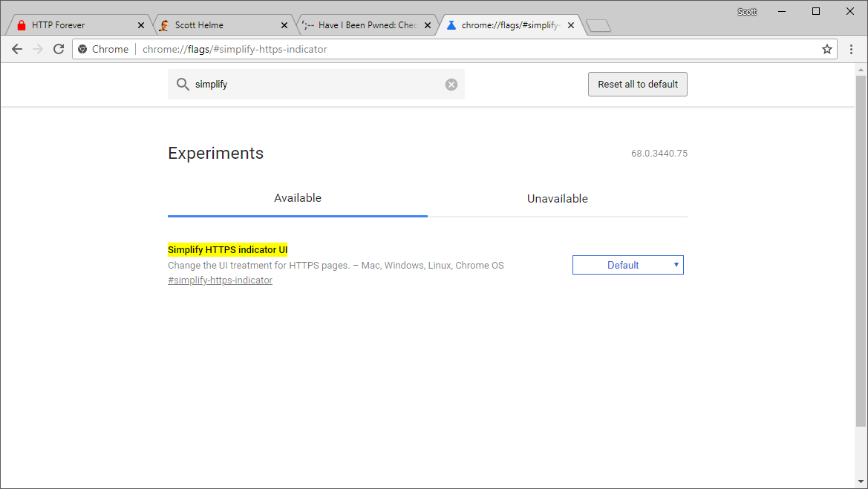Open the #simplify-https-indicator anchor link
The width and height of the screenshot is (868, 489).
(x=220, y=280)
